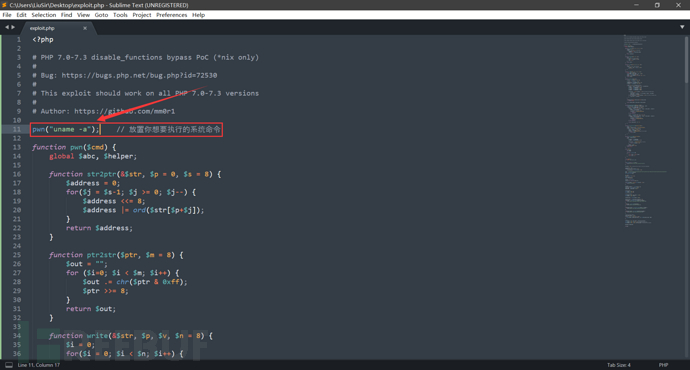Click the Line 11, Column 17 status text

39,365
